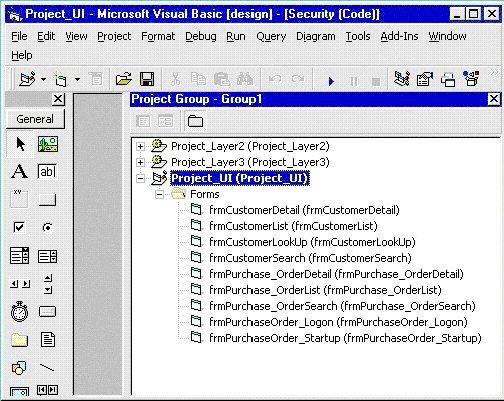Click the Break pause button
This screenshot has width=504, height=401.
click(354, 81)
